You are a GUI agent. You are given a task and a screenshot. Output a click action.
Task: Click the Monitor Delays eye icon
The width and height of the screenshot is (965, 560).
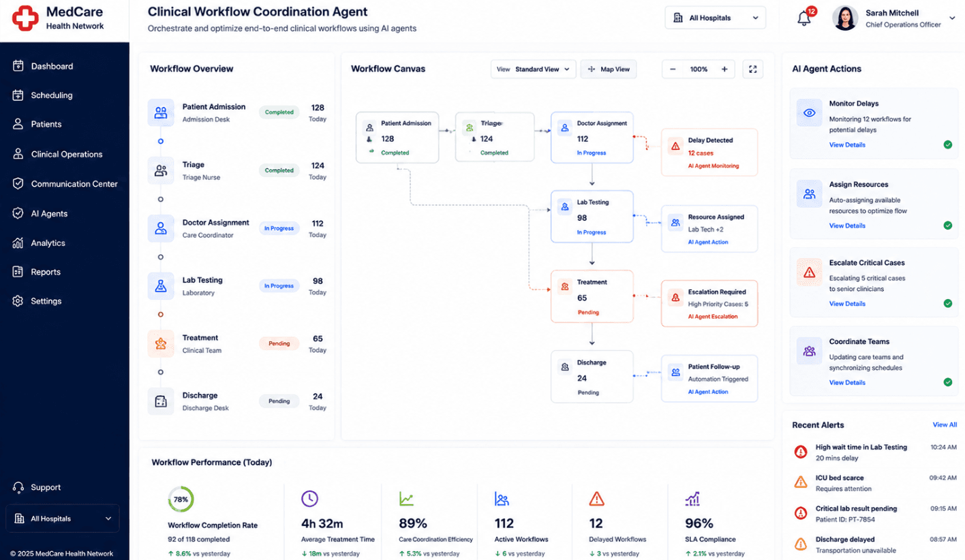tap(809, 113)
